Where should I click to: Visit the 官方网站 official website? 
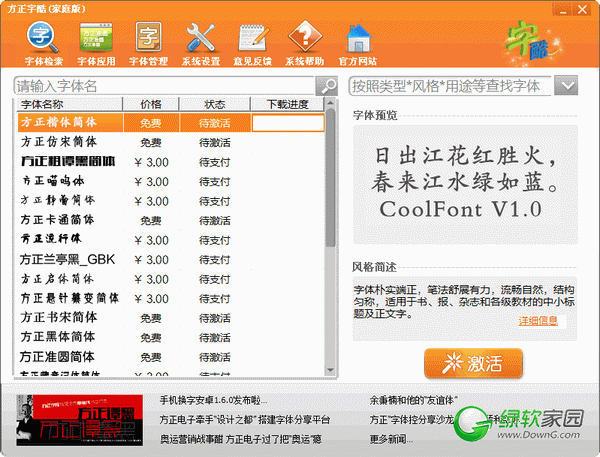click(x=357, y=44)
